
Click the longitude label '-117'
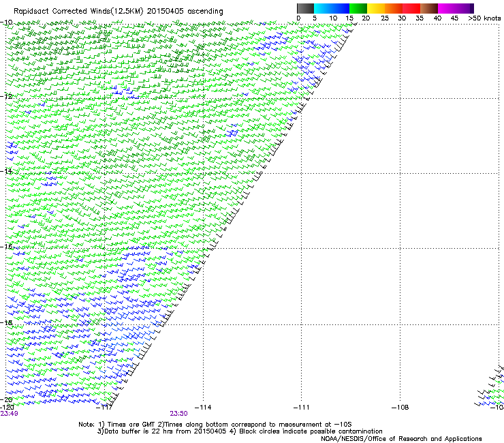[x=104, y=408]
